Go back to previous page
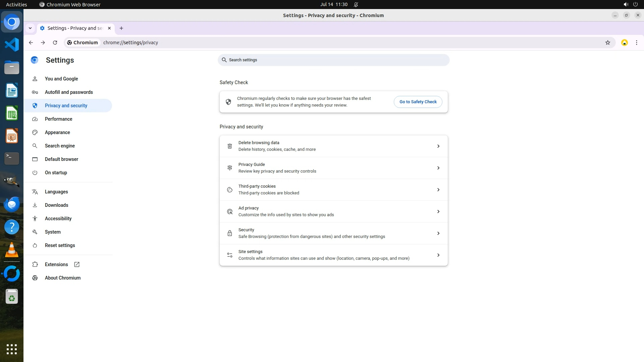 pyautogui.click(x=31, y=43)
